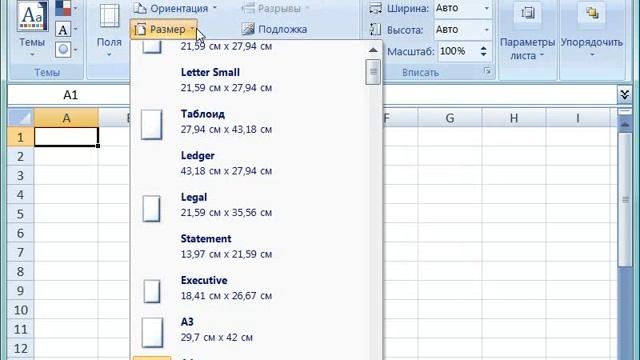Select row 2 header
The width and height of the screenshot is (640, 360).
(20, 156)
